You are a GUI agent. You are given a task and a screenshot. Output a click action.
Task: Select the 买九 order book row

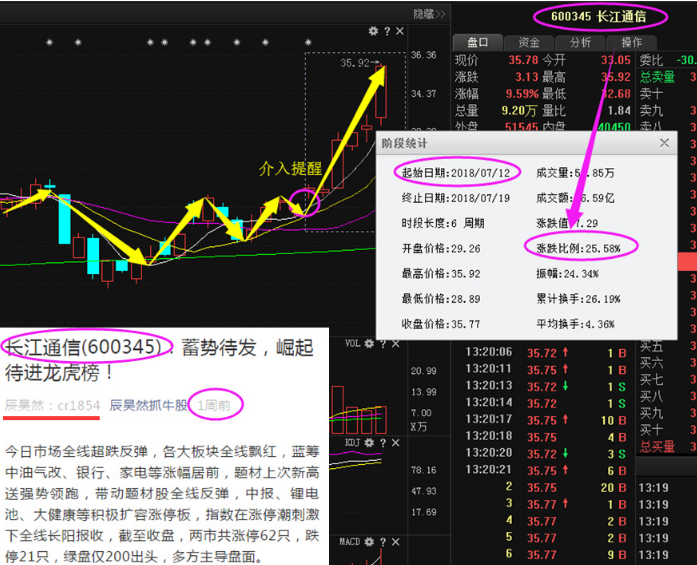tap(668, 413)
